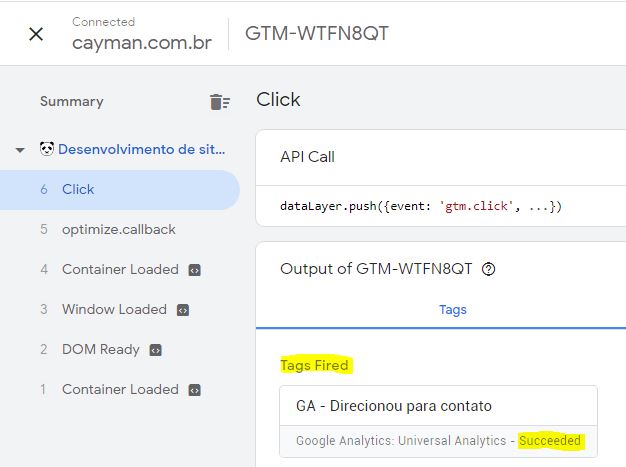The width and height of the screenshot is (626, 467).
Task: Click code icon beside event 1 Container Loaded
Action: point(194,390)
